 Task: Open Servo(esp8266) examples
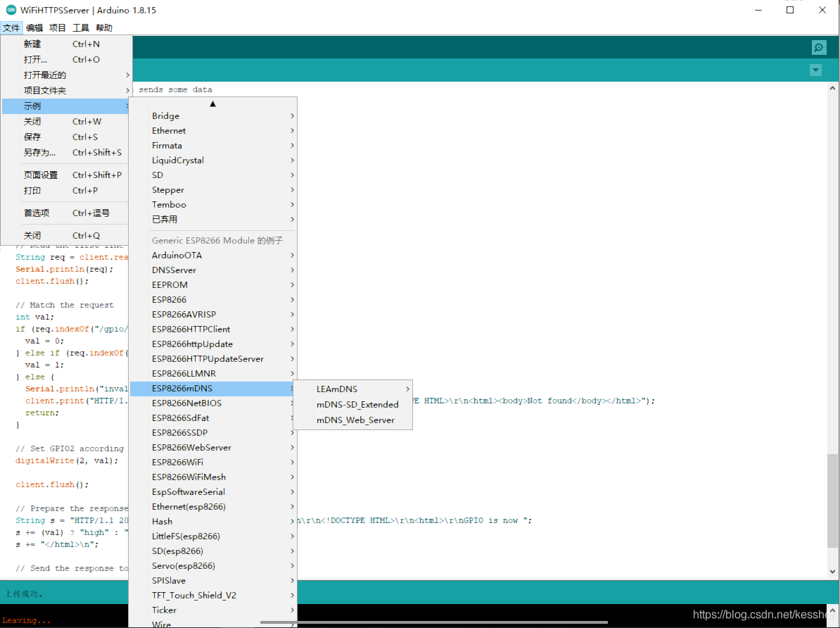pyautogui.click(x=213, y=566)
